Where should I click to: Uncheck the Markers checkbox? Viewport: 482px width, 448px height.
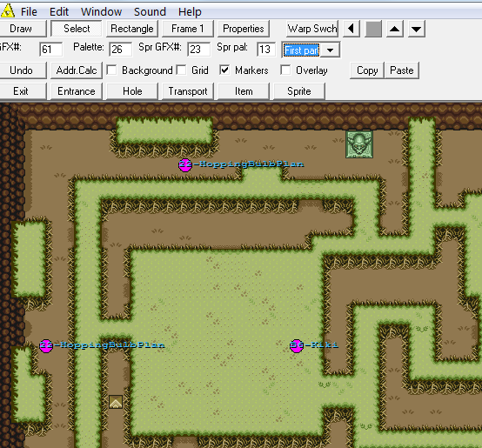[224, 70]
